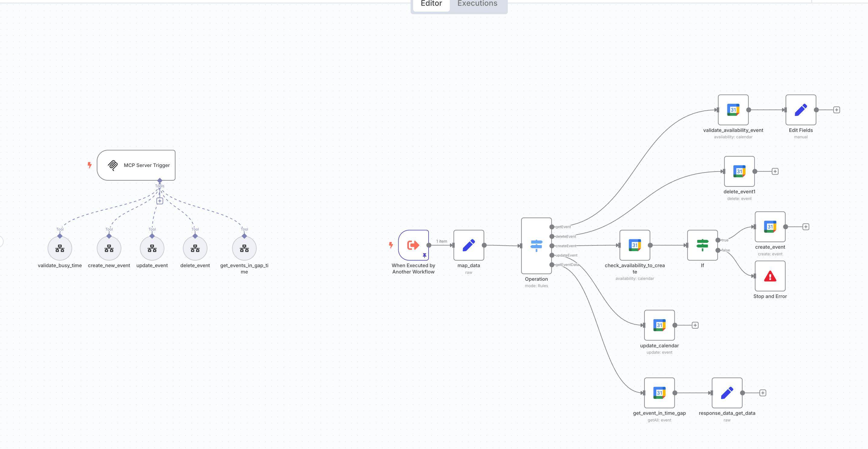Add a node after Edit Fields
The image size is (868, 449).
pyautogui.click(x=836, y=110)
